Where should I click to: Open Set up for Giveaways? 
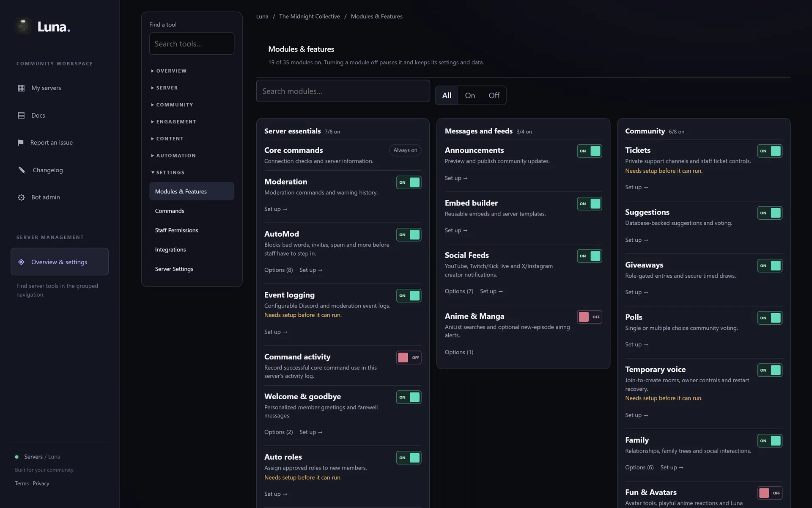(x=636, y=292)
